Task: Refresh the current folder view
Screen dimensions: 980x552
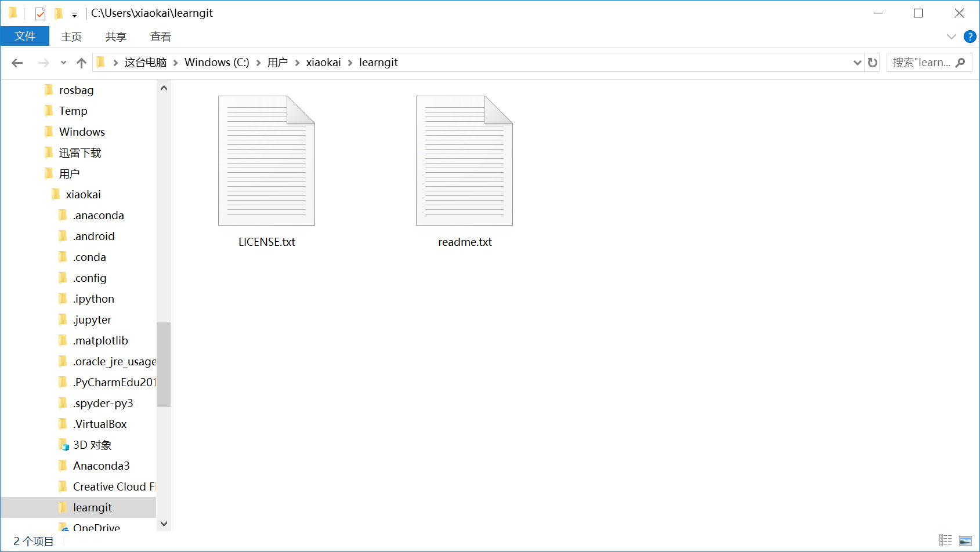Action: coord(873,63)
